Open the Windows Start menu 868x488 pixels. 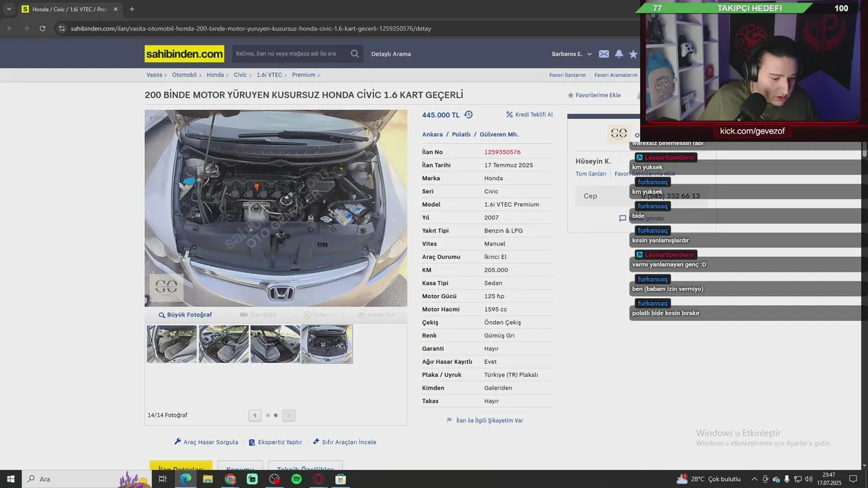pos(11,479)
